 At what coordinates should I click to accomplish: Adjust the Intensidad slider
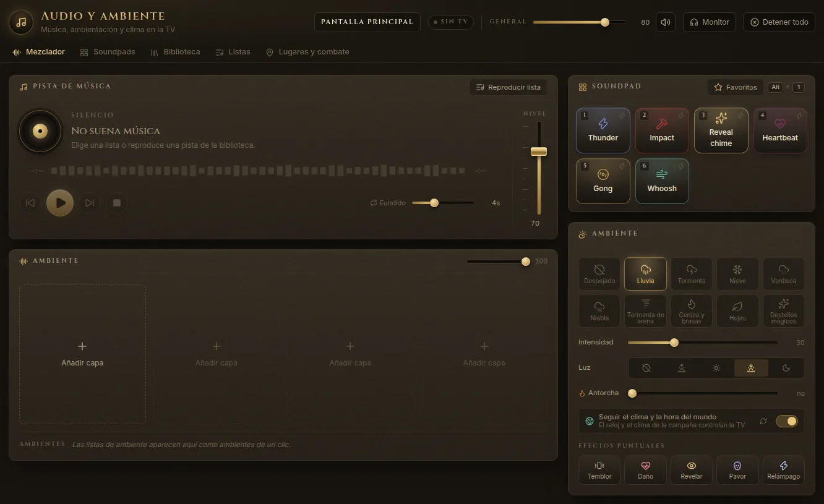703,343
